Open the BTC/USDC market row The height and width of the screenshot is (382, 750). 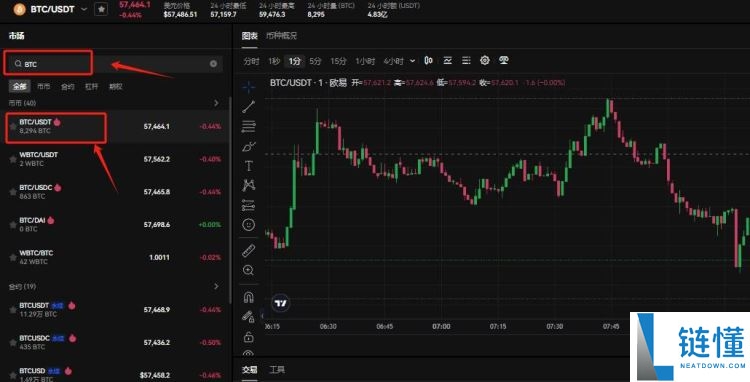pyautogui.click(x=115, y=192)
